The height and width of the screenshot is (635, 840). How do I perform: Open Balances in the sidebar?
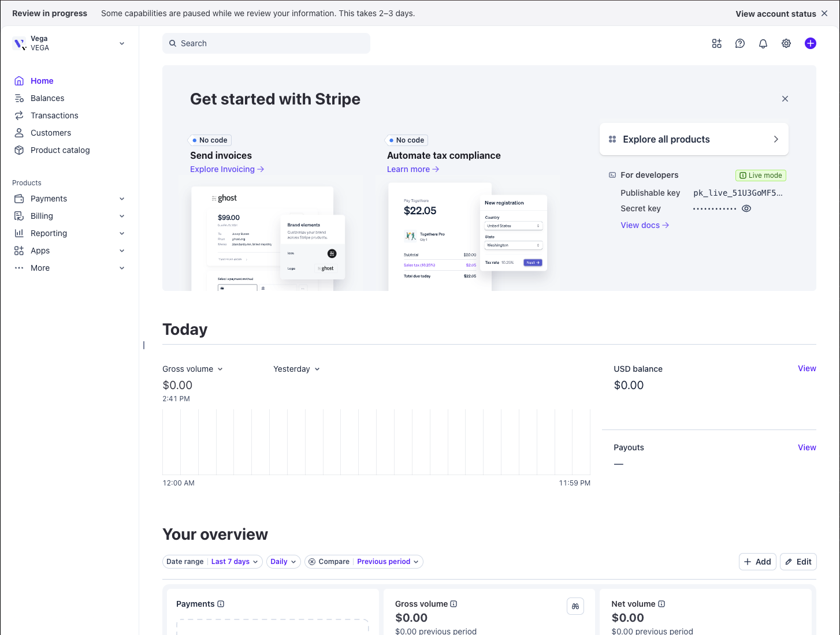click(47, 98)
